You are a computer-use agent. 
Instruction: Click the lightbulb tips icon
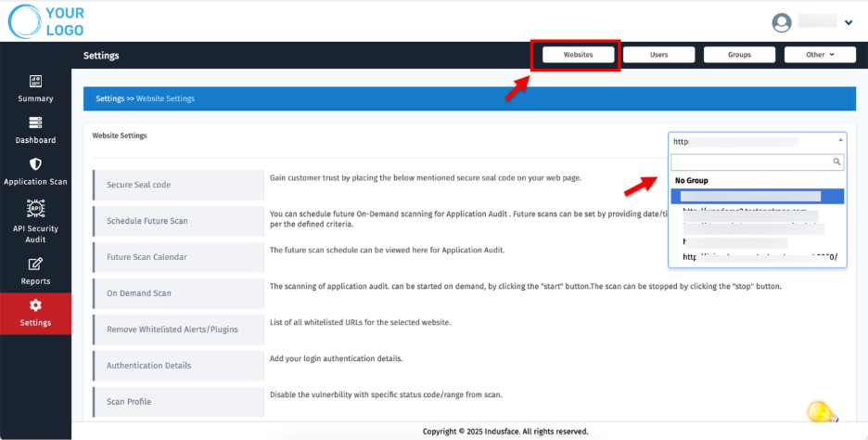coord(822,412)
